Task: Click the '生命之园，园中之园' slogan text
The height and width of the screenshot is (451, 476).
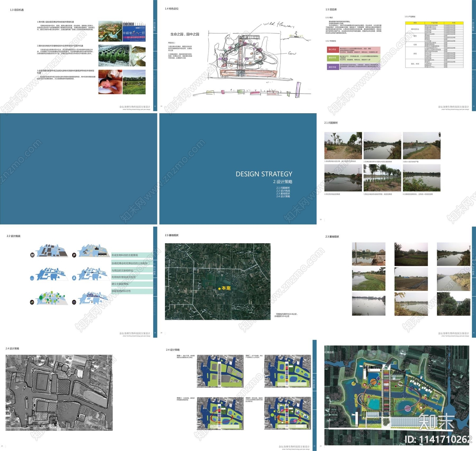Action: point(185,34)
